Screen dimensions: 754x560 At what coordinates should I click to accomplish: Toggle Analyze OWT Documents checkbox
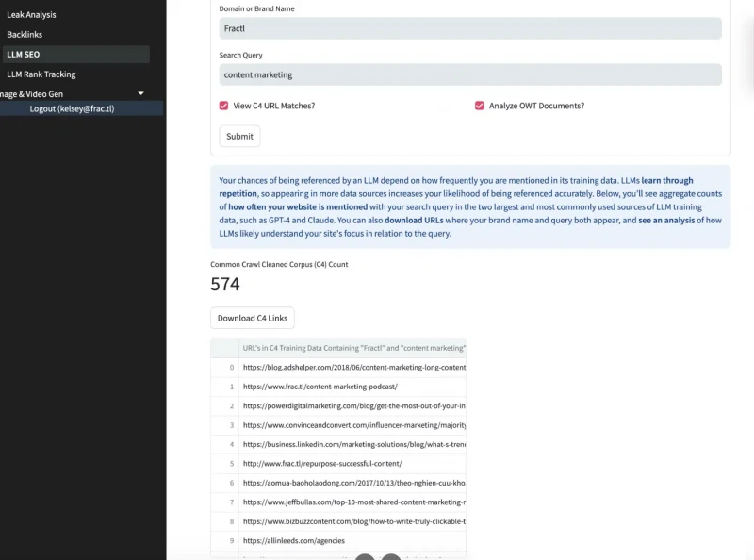pos(480,106)
